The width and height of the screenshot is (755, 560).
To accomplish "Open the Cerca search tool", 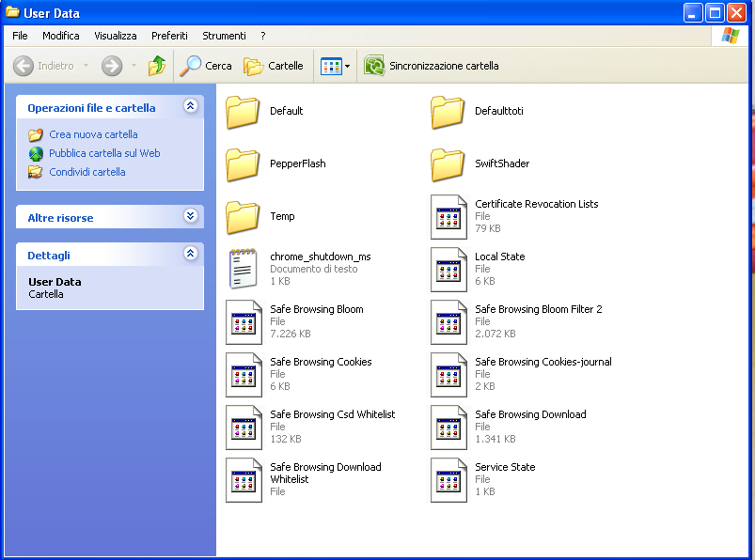I will 206,66.
